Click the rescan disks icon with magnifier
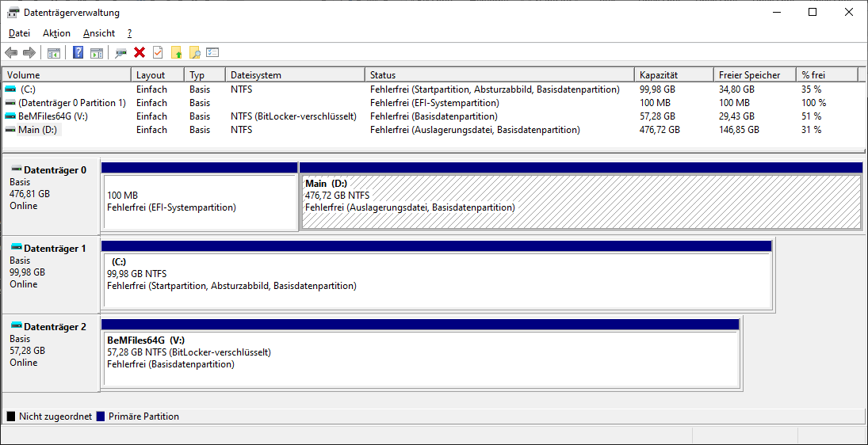868x445 pixels. point(120,53)
